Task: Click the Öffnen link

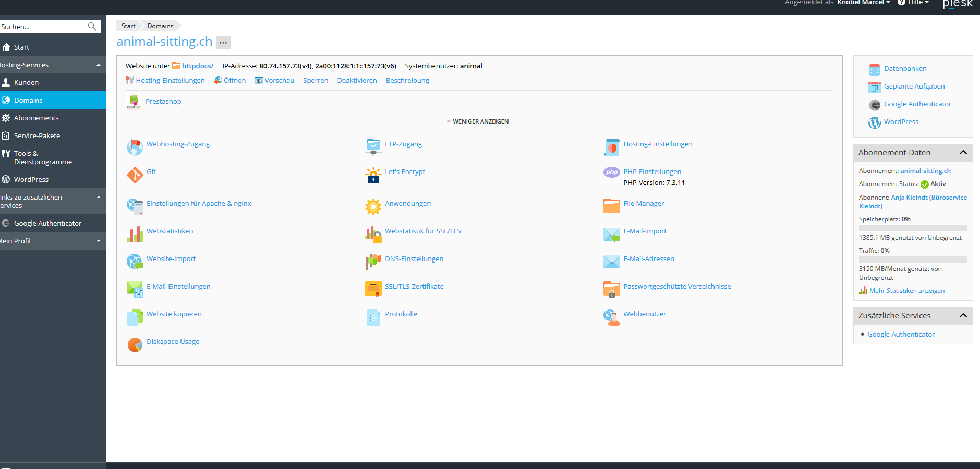Action: pos(235,81)
